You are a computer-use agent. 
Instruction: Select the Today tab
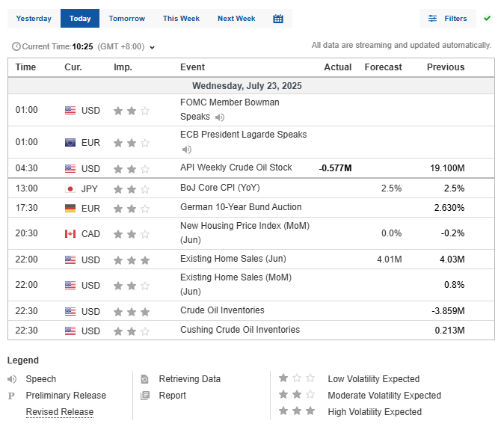[x=80, y=18]
